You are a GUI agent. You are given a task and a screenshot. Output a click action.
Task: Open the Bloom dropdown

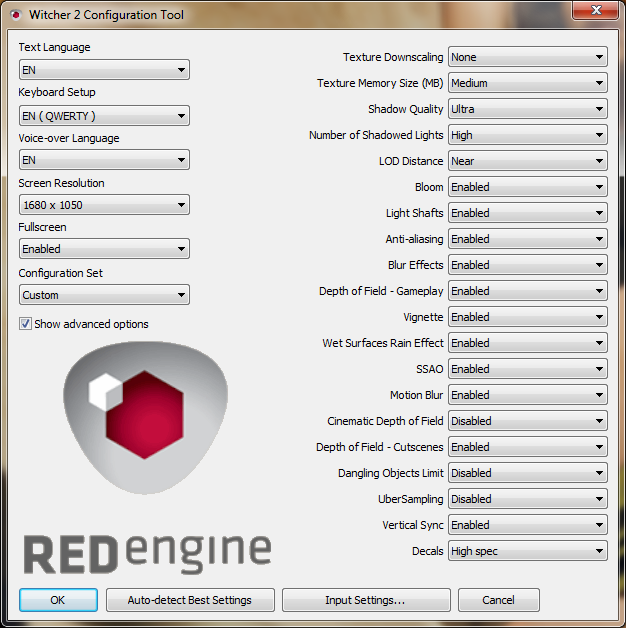pos(527,187)
